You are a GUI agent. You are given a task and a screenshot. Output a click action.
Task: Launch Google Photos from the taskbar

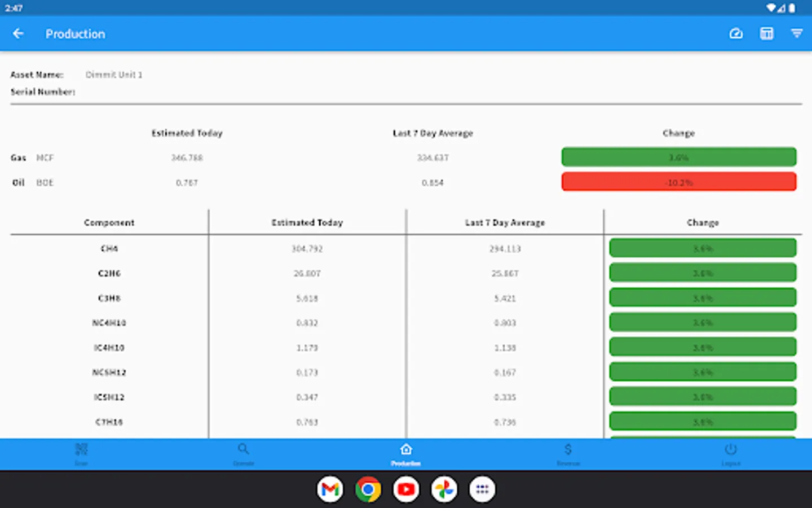[444, 489]
